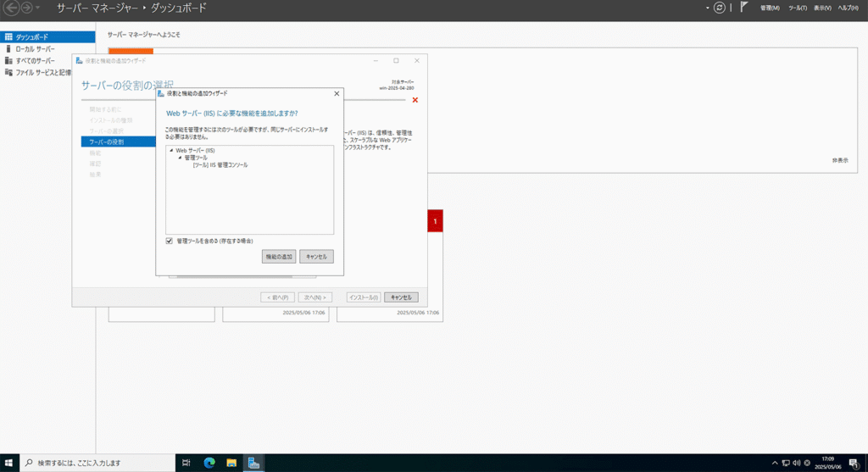Open the 管理(M) menu
The image size is (868, 472).
(770, 8)
